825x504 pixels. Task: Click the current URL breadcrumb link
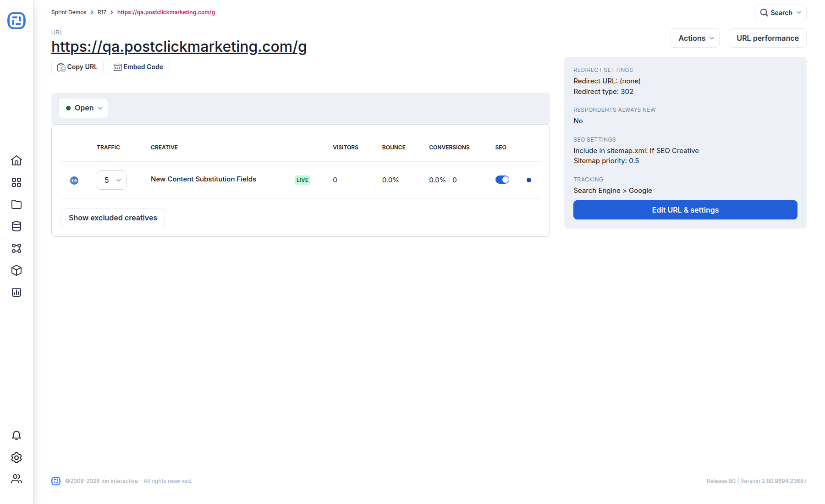click(166, 12)
